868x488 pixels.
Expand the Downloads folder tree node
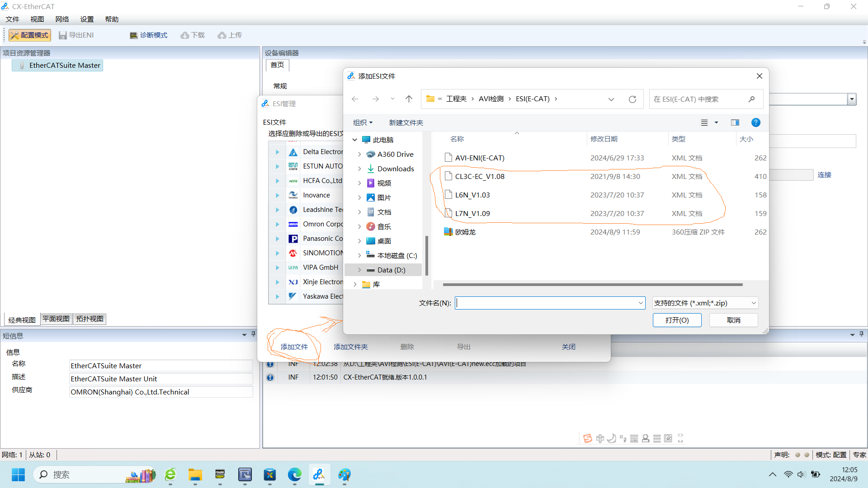(x=359, y=169)
